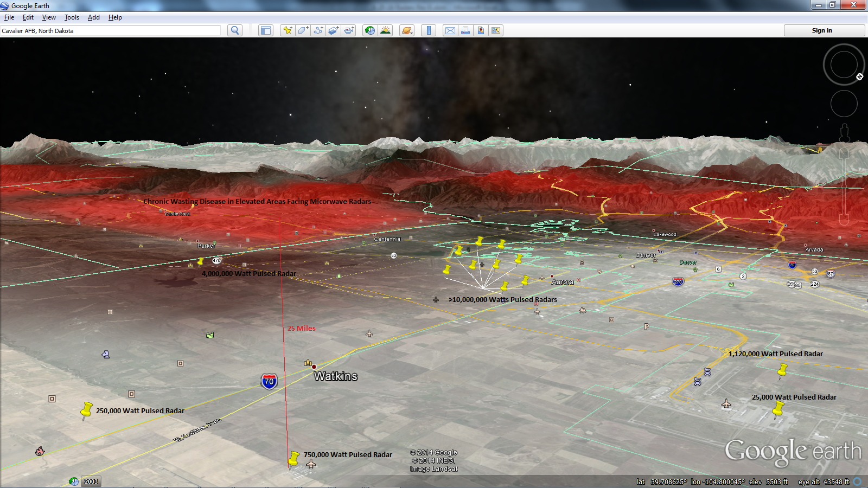The height and width of the screenshot is (488, 868).
Task: Select the Add Path tool
Action: (x=318, y=30)
